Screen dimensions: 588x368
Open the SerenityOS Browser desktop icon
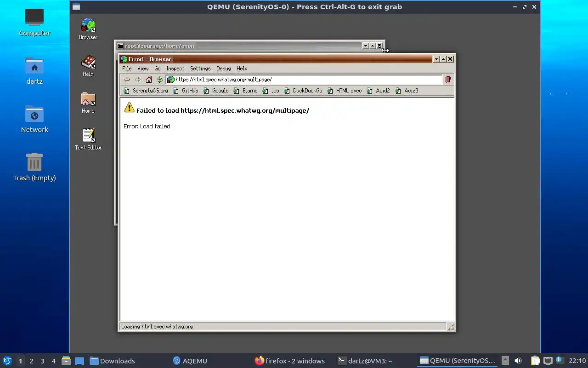tap(88, 29)
